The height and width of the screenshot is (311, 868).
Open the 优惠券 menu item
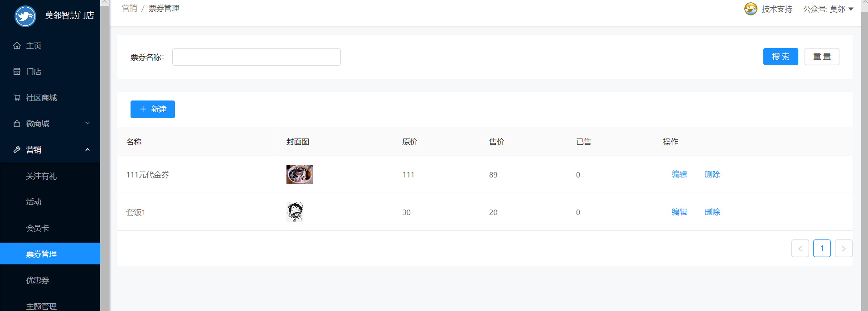pyautogui.click(x=38, y=280)
